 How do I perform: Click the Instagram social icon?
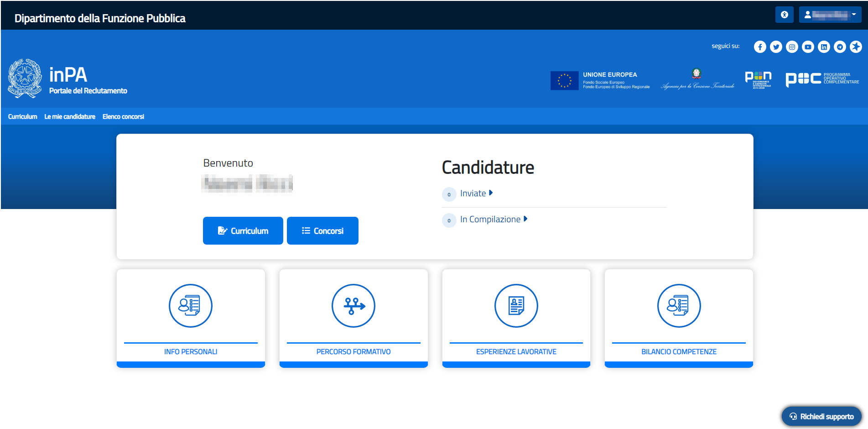tap(792, 47)
